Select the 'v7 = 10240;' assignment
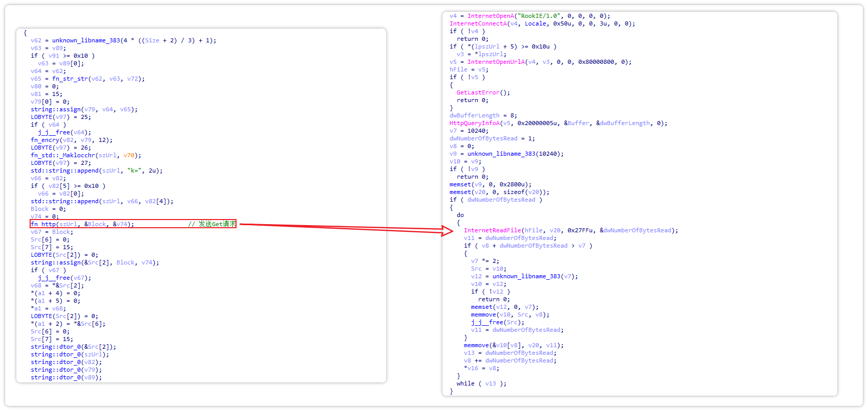 point(469,131)
